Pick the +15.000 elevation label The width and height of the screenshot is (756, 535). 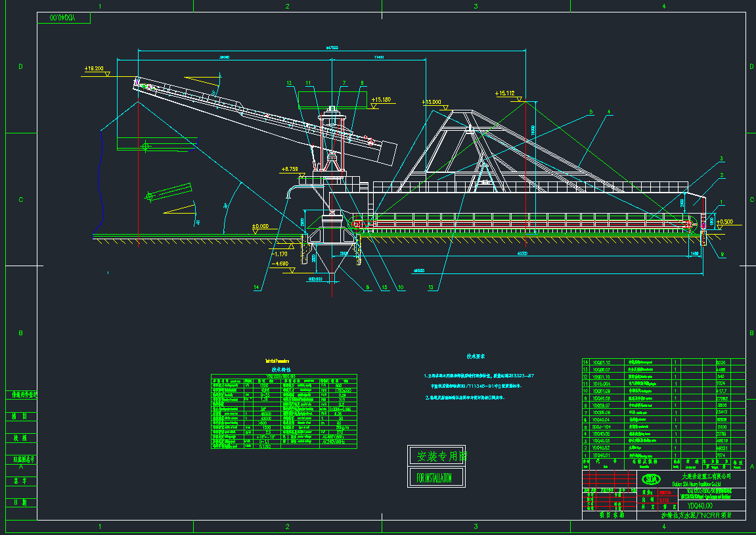pos(432,102)
